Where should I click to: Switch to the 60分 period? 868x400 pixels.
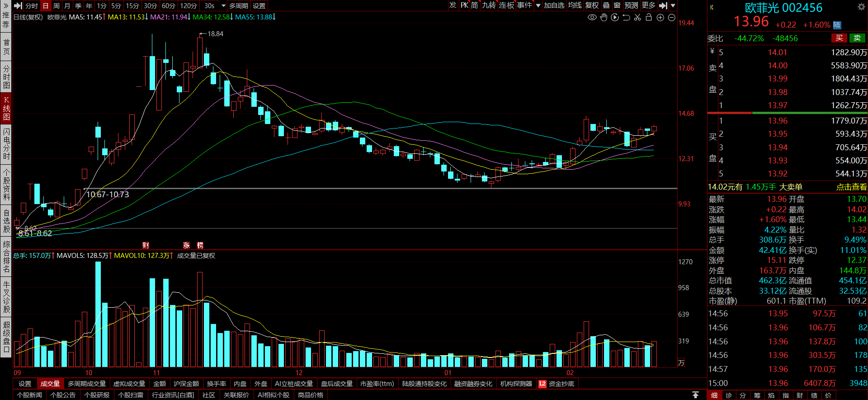[x=168, y=5]
